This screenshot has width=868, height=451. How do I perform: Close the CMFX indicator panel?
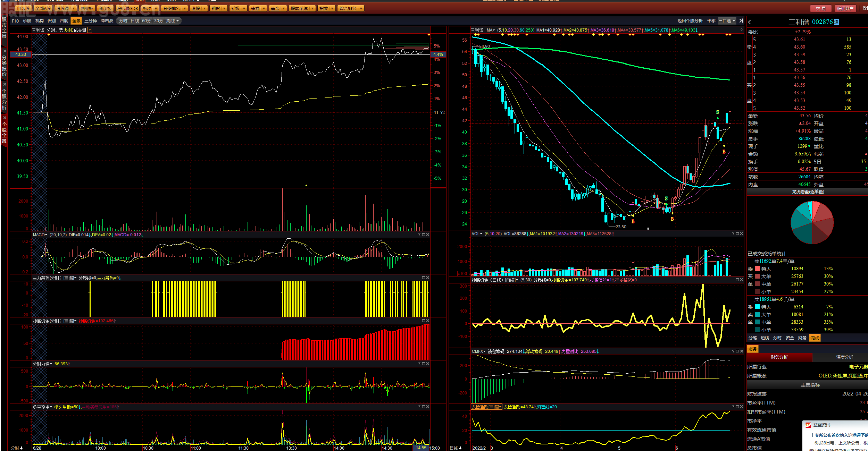pyautogui.click(x=742, y=351)
